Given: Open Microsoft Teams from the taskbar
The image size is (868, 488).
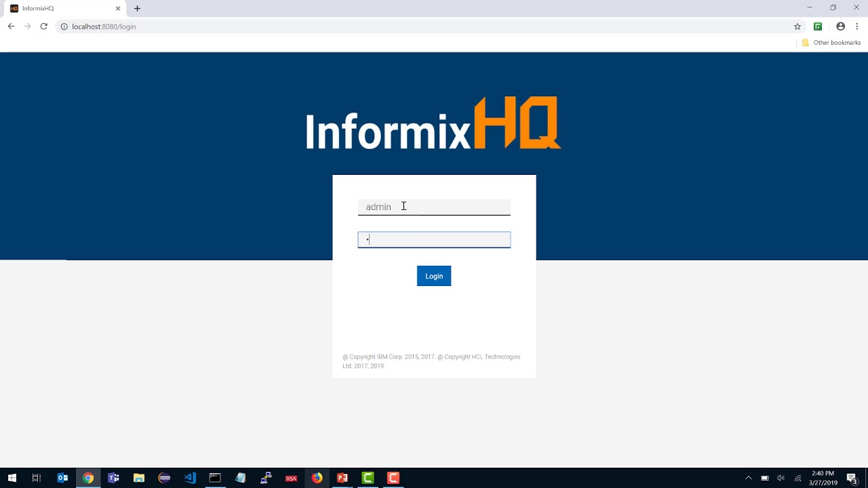Looking at the screenshot, I should [113, 478].
